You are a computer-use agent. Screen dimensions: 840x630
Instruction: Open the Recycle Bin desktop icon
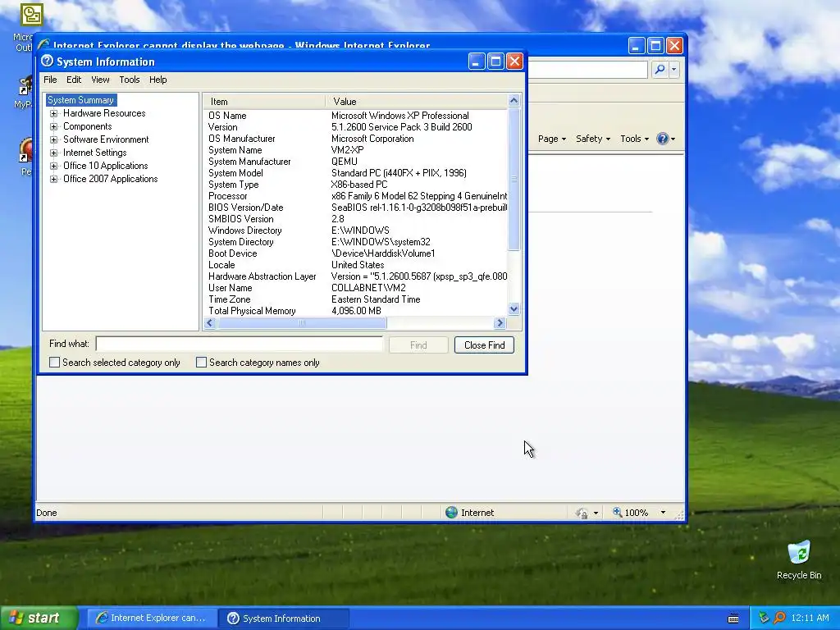(x=799, y=559)
